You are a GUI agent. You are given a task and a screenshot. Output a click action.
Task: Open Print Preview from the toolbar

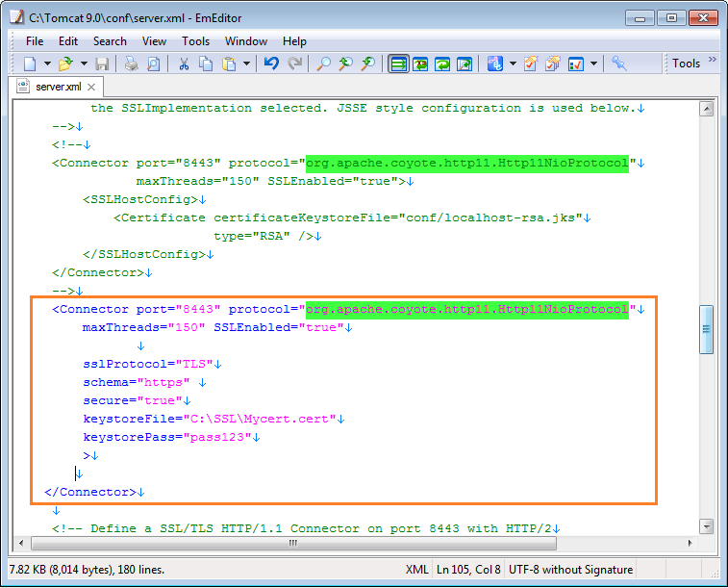(x=153, y=64)
